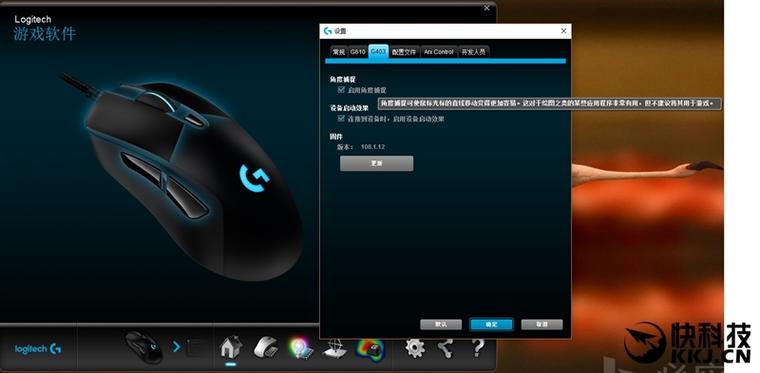Viewport: 760px width, 373px height.
Task: Click the 默认 defaults button
Action: (x=441, y=325)
